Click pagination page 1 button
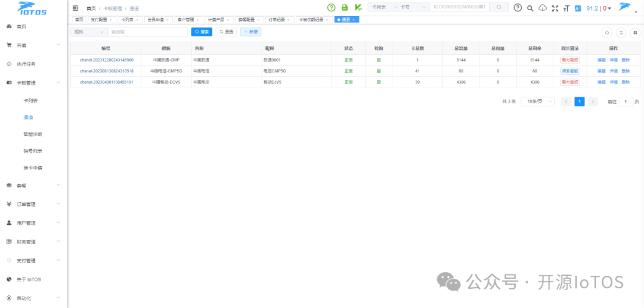The height and width of the screenshot is (308, 644). (x=579, y=101)
